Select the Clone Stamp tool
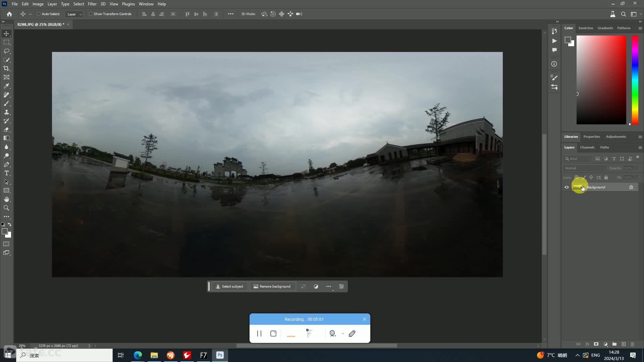644x362 pixels. (x=6, y=112)
